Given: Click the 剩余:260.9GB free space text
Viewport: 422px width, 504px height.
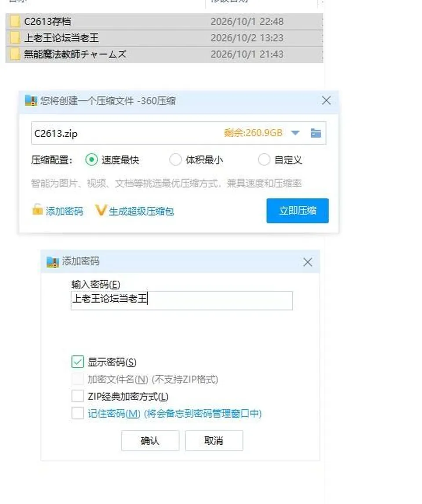Looking at the screenshot, I should click(253, 133).
